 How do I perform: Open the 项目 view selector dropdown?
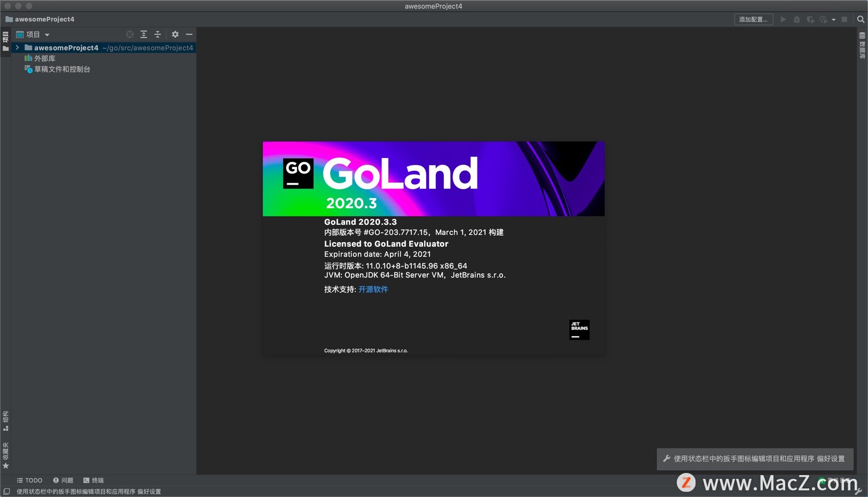33,34
